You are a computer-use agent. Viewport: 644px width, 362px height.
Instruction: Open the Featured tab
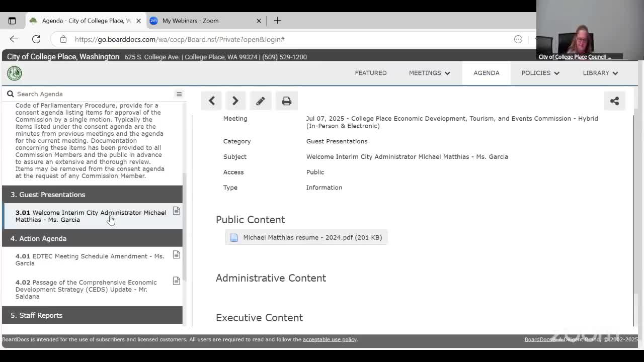[371, 73]
